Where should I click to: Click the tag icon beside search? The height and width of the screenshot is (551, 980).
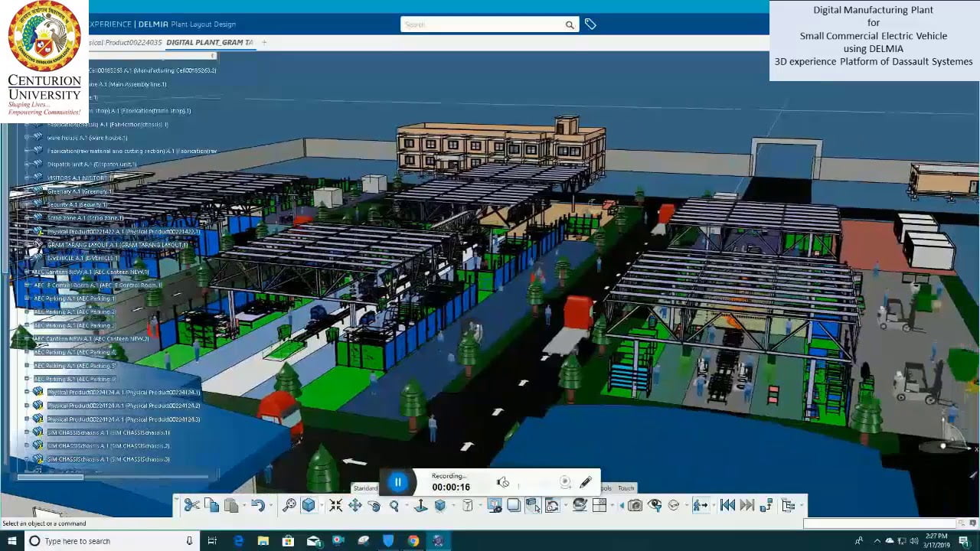pos(590,24)
